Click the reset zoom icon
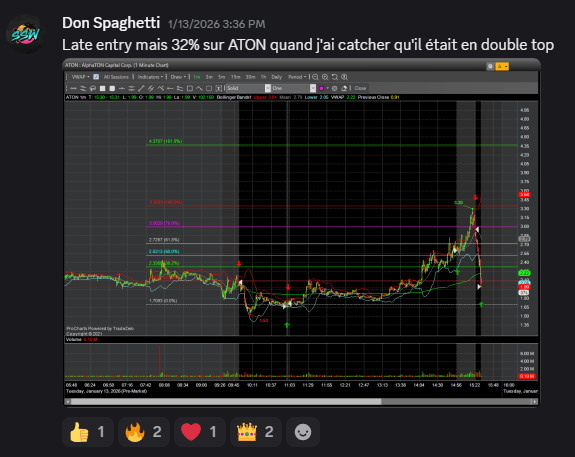This screenshot has height=457, width=575. pyautogui.click(x=335, y=77)
